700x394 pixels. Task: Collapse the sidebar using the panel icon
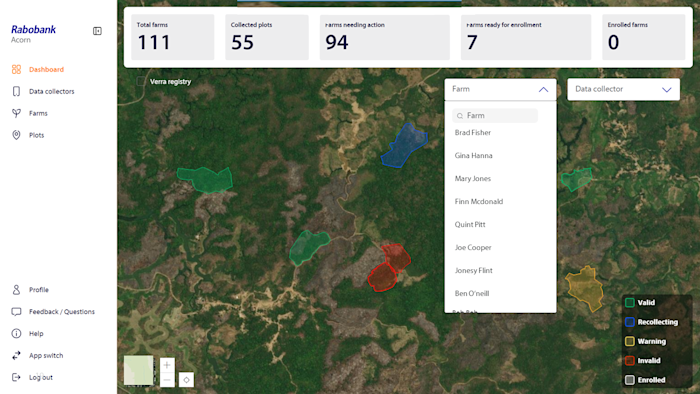[97, 31]
